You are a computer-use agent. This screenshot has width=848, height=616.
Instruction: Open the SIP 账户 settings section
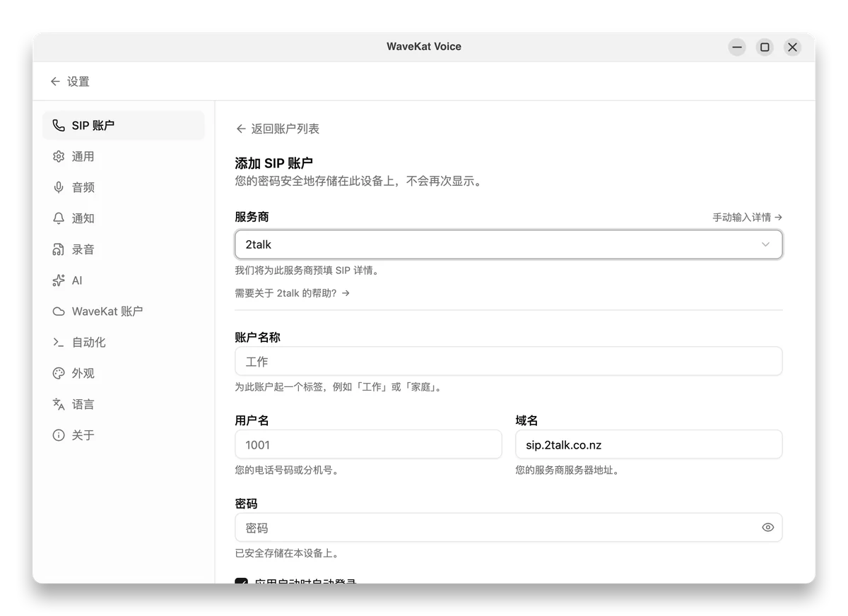[x=124, y=126]
